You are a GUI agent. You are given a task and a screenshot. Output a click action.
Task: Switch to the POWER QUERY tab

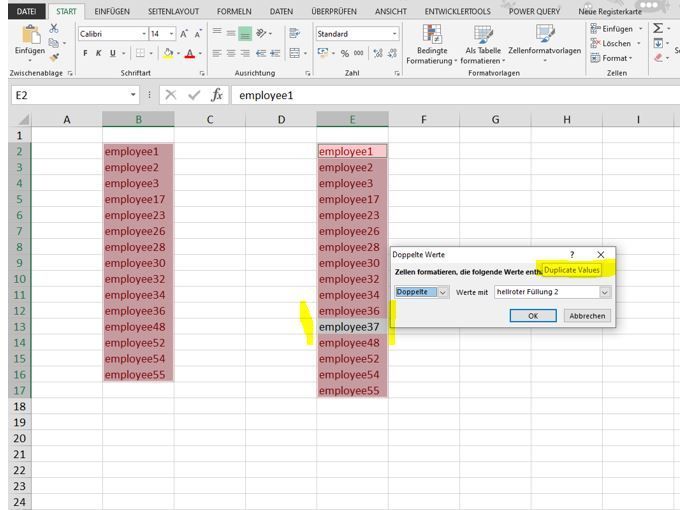point(534,11)
